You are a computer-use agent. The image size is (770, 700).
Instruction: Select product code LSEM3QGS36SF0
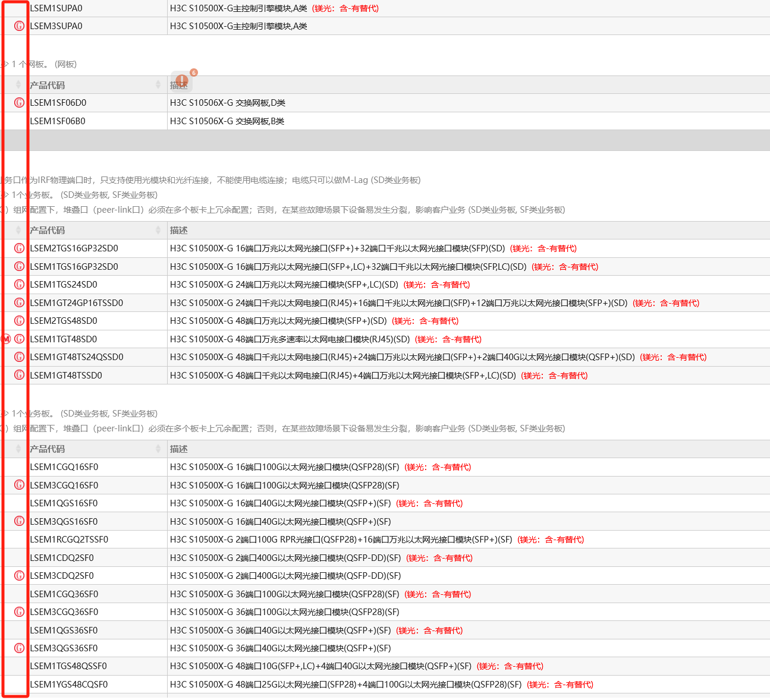[x=64, y=648]
